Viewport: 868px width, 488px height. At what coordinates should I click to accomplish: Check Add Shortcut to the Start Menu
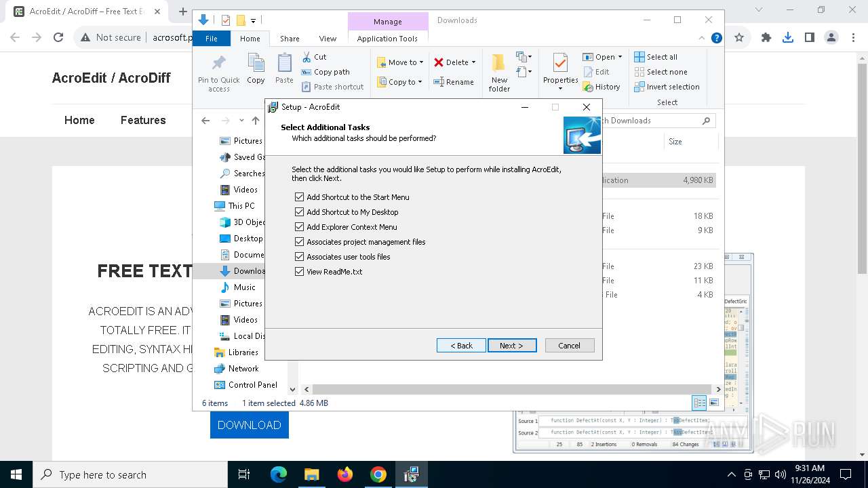(299, 197)
